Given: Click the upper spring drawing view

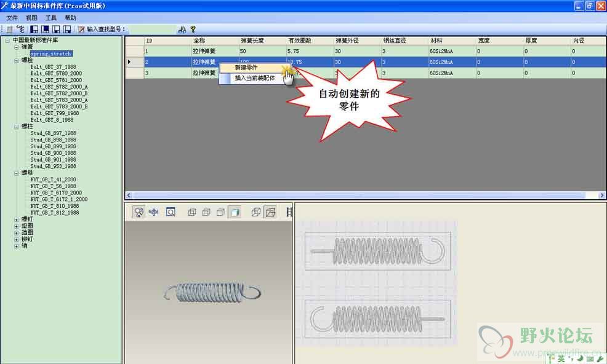Looking at the screenshot, I should click(377, 251).
